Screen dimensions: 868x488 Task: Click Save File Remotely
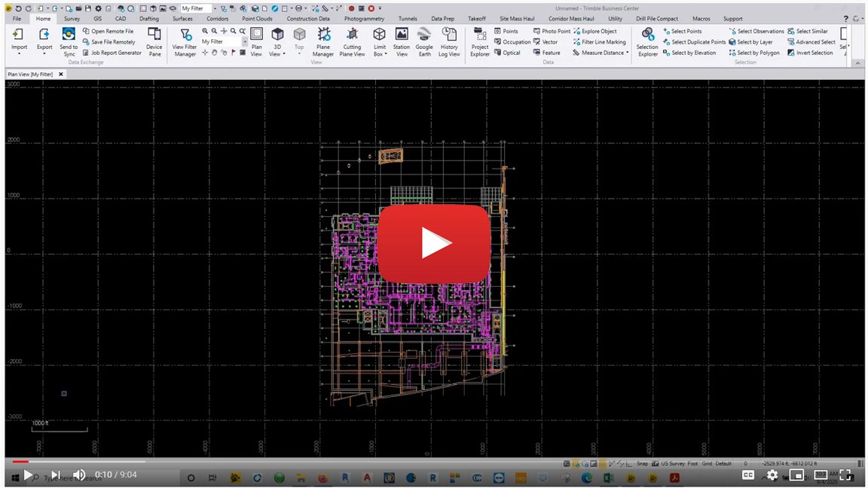coord(109,42)
